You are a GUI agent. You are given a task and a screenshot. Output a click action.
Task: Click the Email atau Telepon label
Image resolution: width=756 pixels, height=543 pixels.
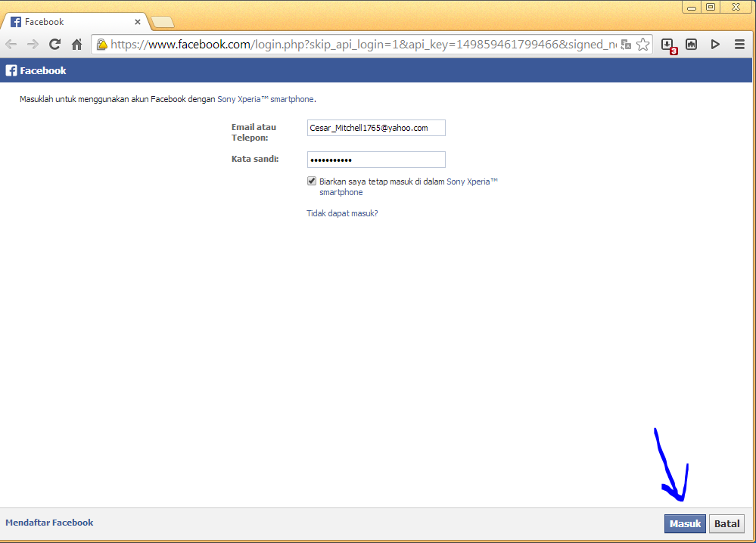[254, 132]
